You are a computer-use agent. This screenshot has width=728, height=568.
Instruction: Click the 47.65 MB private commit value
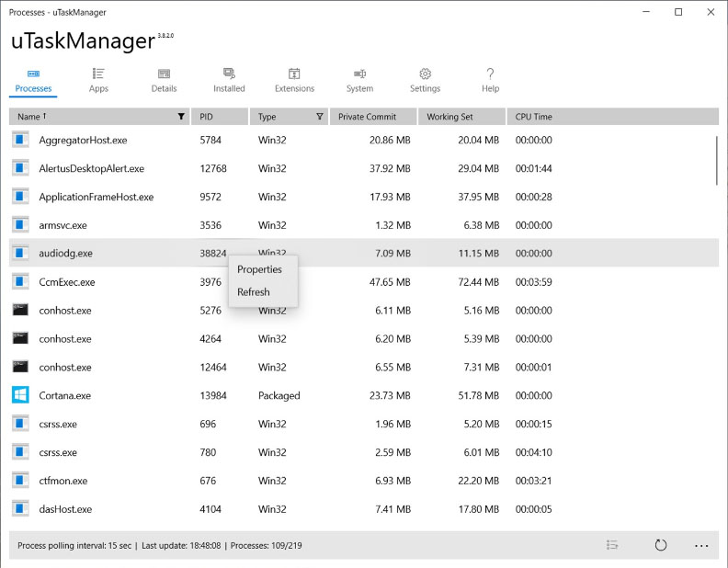390,282
